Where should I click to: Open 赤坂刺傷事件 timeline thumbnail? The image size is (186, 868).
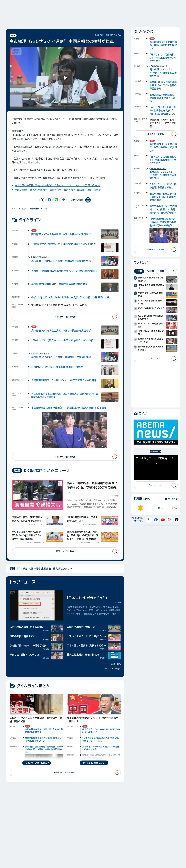37,704
